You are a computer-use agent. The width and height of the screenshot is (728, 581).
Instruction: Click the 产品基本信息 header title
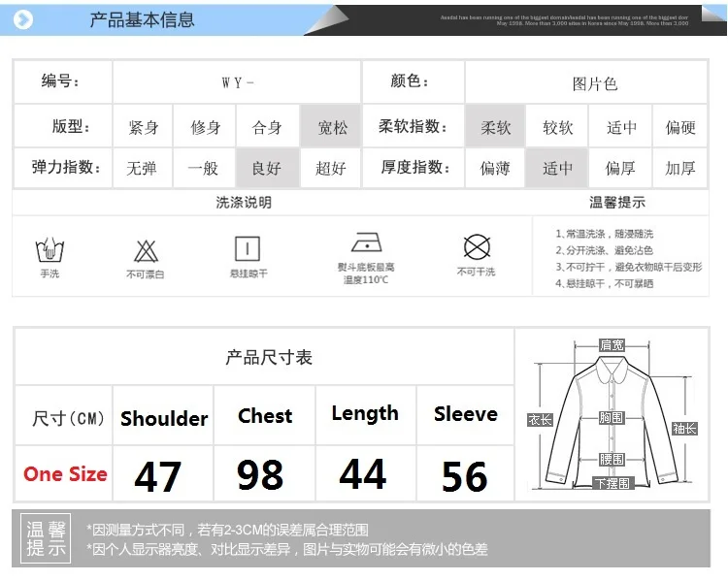[142, 19]
